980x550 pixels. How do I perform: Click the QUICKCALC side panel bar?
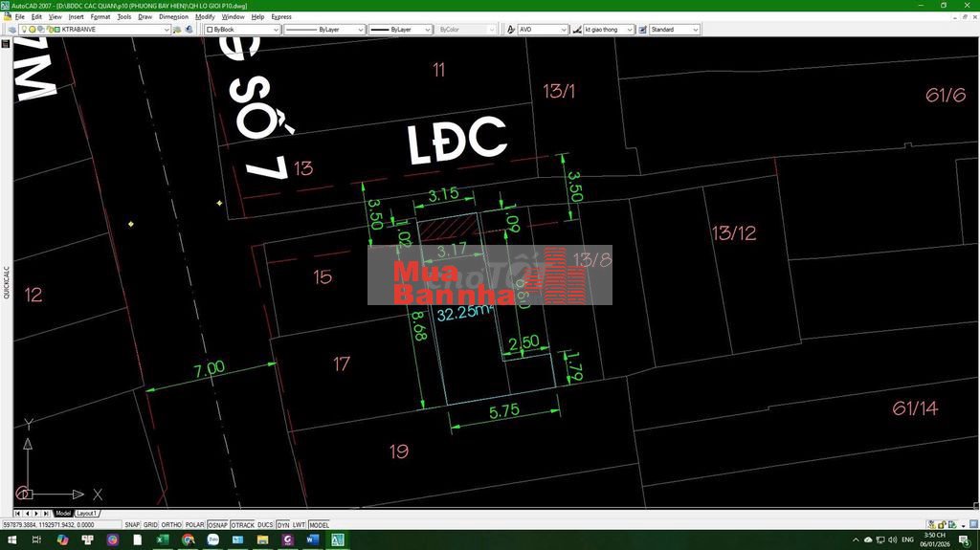point(6,282)
